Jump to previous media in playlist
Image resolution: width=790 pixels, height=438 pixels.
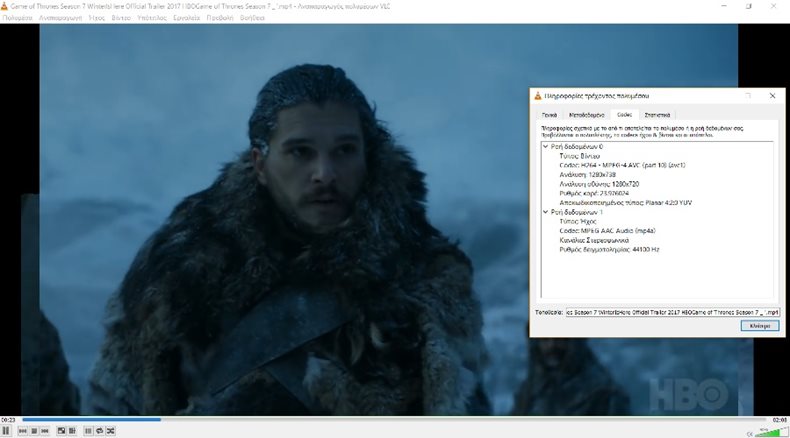(23, 431)
